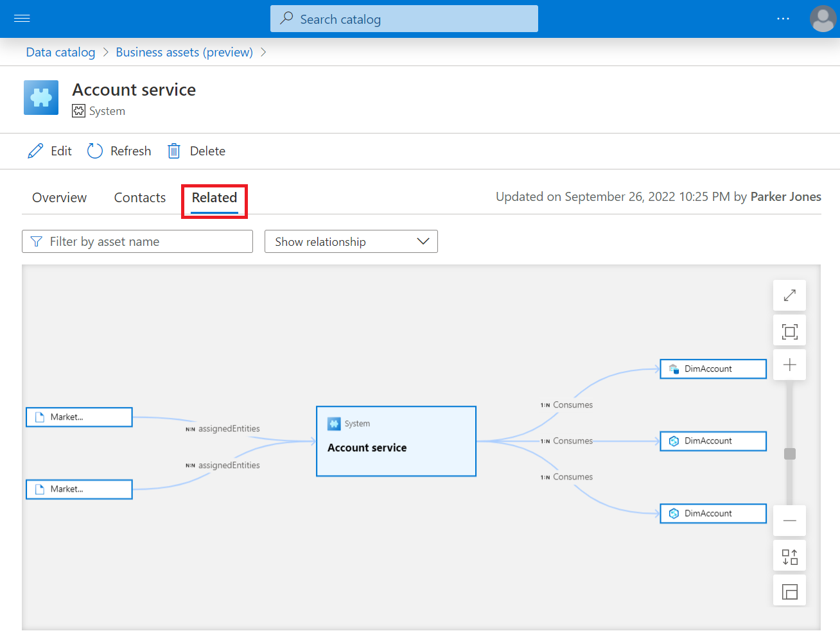840x640 pixels.
Task: Switch the graph layout direction
Action: pos(790,557)
